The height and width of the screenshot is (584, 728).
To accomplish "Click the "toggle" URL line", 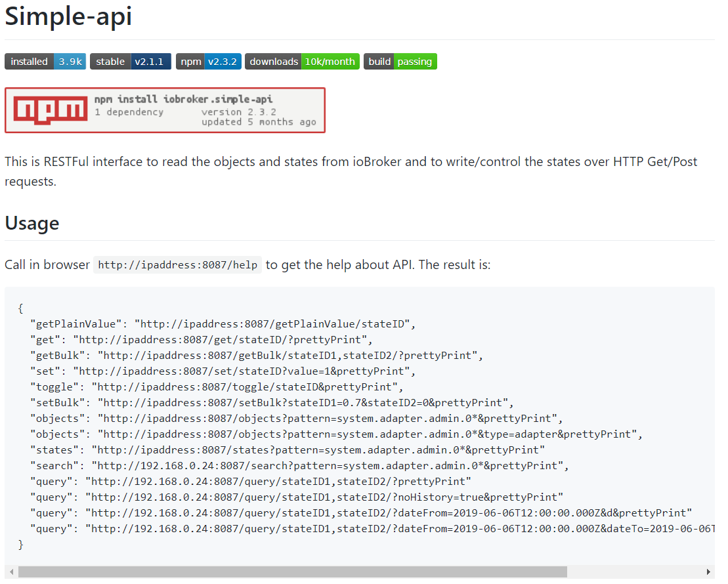I will tap(217, 387).
